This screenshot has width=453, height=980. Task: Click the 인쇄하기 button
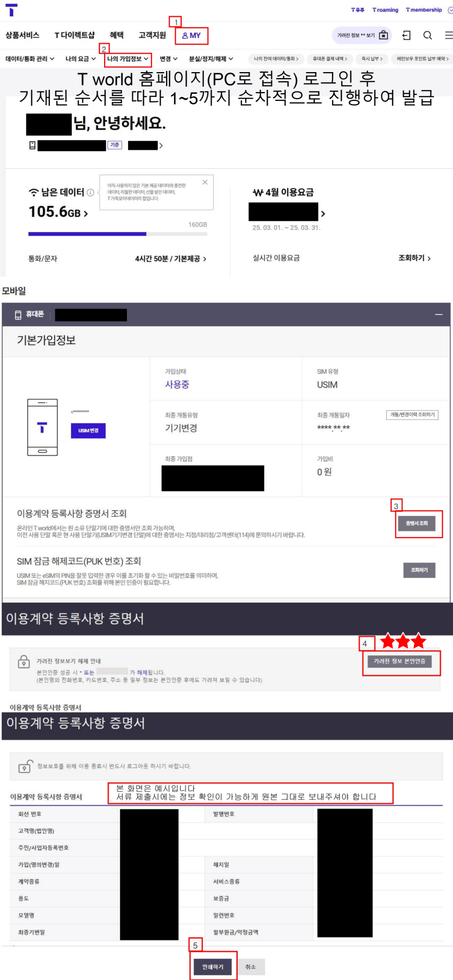tap(213, 966)
